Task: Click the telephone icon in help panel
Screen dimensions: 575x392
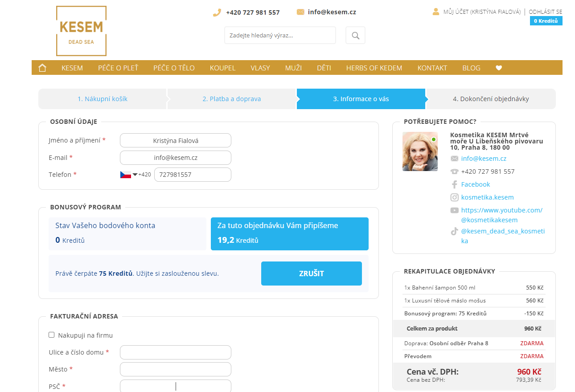Action: click(x=454, y=171)
